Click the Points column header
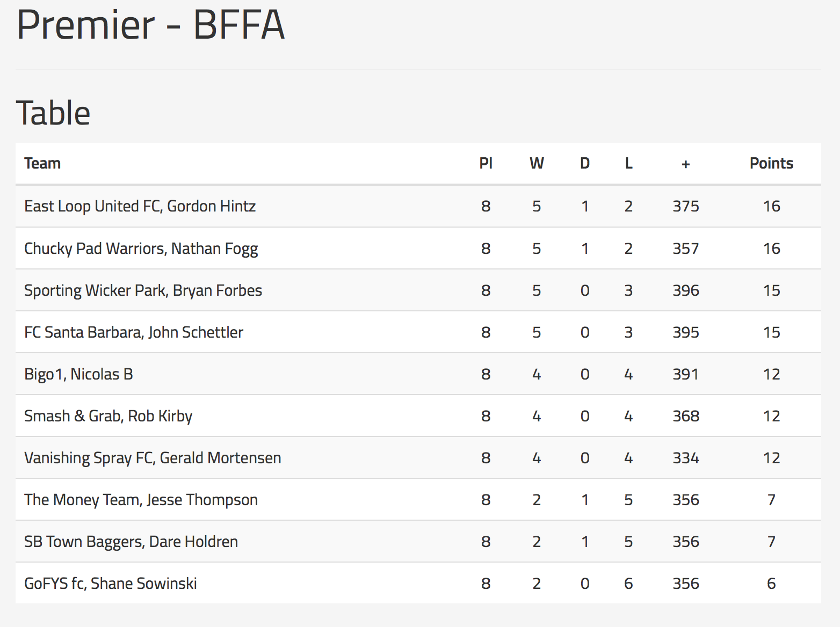840x627 pixels. pos(771,163)
